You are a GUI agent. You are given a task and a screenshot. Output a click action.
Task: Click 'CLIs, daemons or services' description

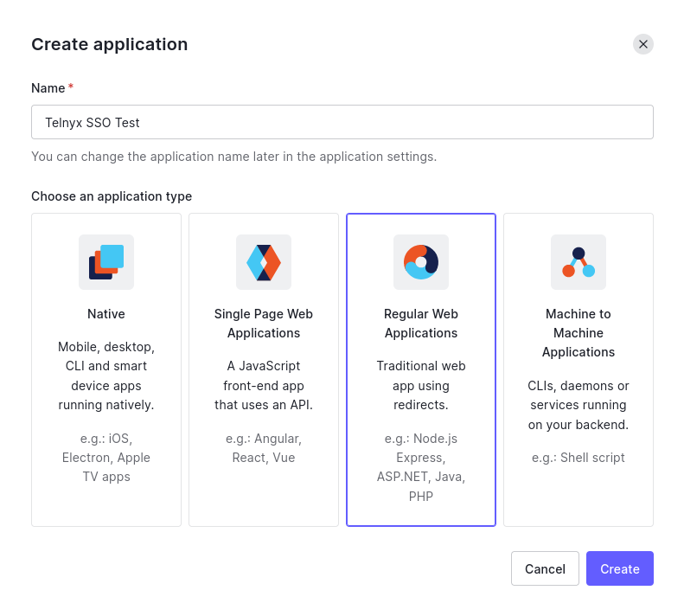pos(579,405)
